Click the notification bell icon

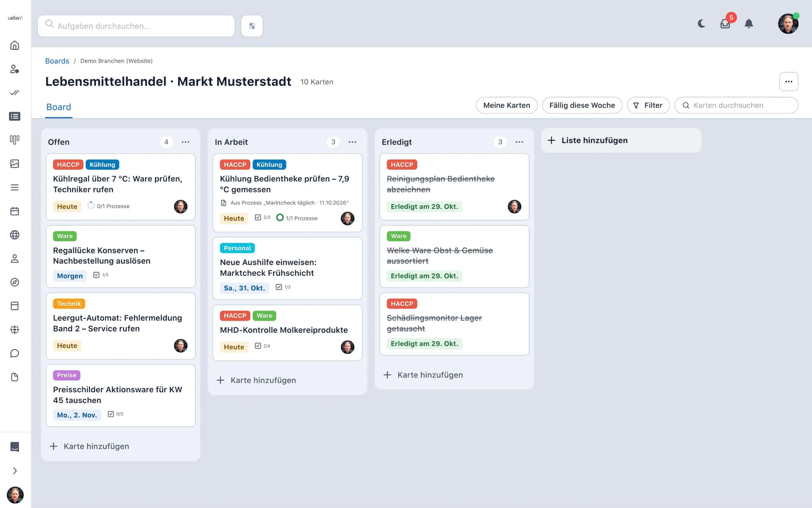tap(749, 23)
